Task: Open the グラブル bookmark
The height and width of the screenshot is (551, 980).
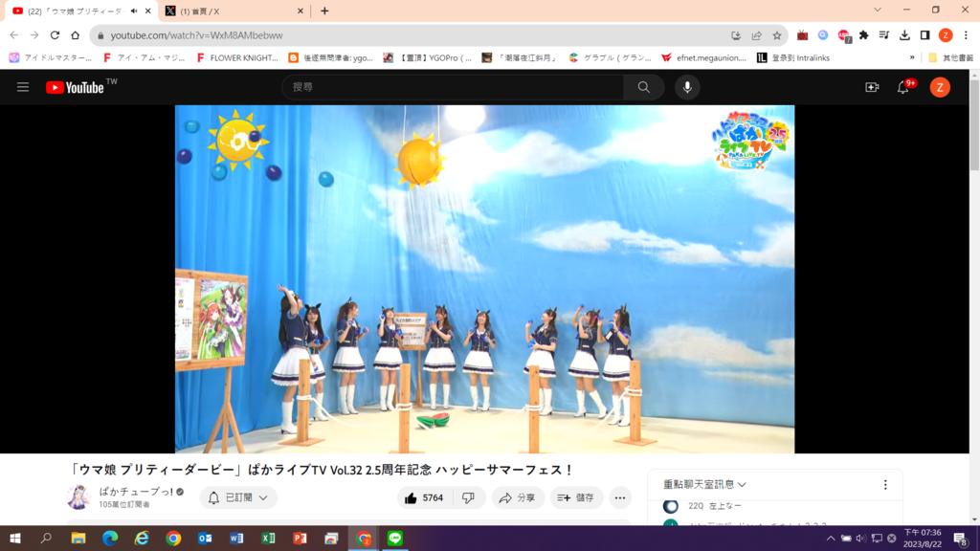Action: click(610, 57)
